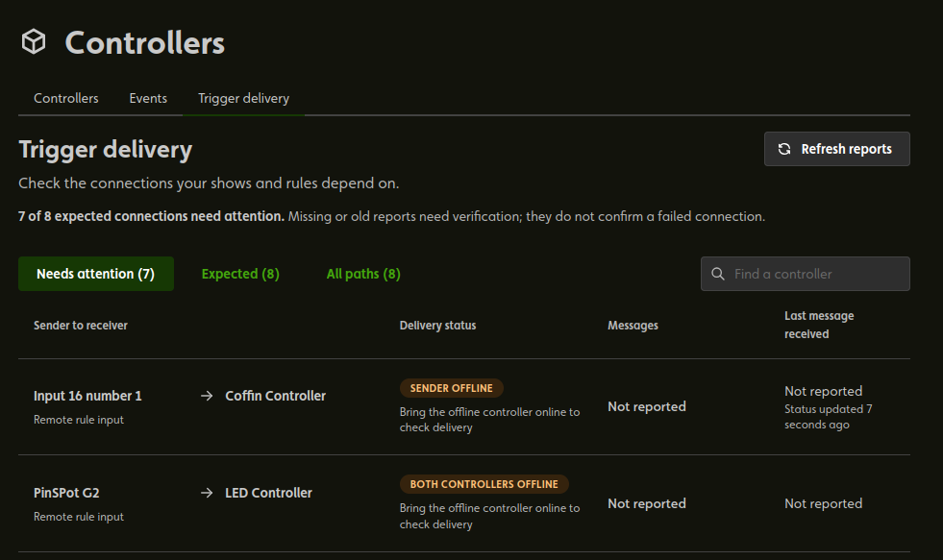Viewport: 943px width, 560px height.
Task: Click the 7 of 8 expected connections summary
Action: 151,216
